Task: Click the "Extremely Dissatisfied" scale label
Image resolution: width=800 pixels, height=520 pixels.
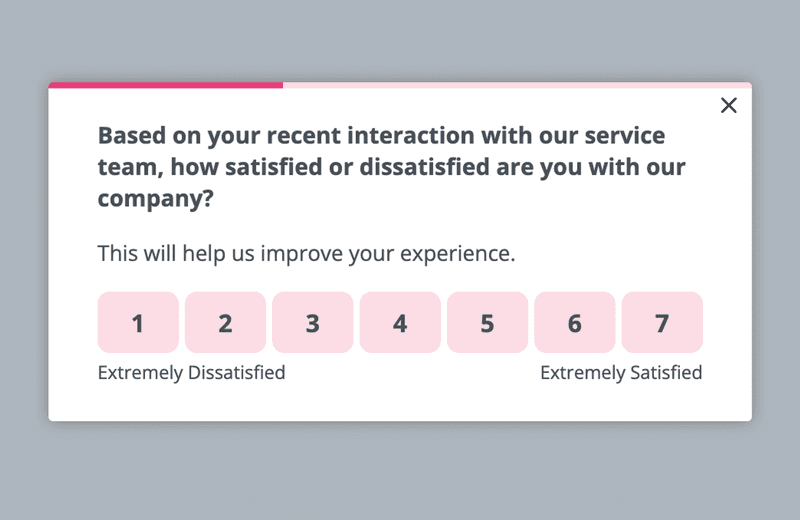Action: (x=191, y=373)
